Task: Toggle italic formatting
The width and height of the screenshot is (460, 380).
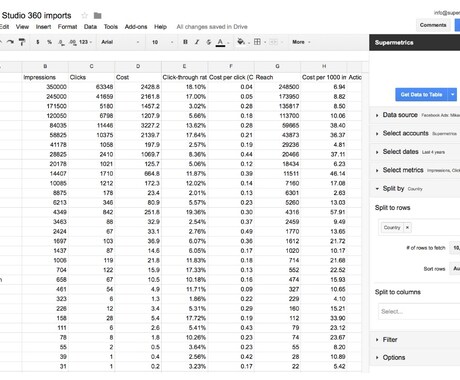Action: 197,42
